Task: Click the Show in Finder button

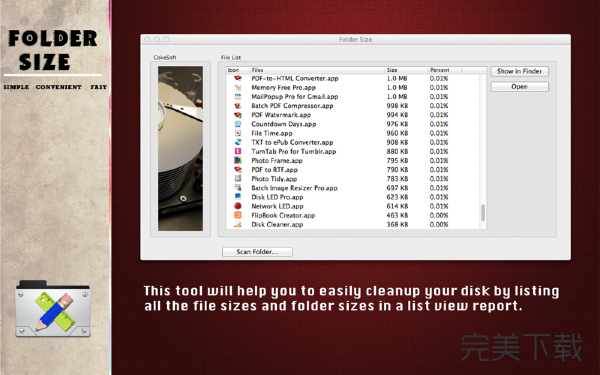Action: [x=520, y=71]
